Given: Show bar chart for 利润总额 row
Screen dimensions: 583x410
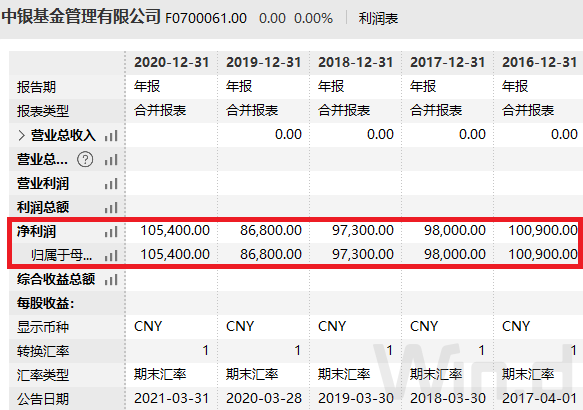Looking at the screenshot, I should [x=111, y=207].
